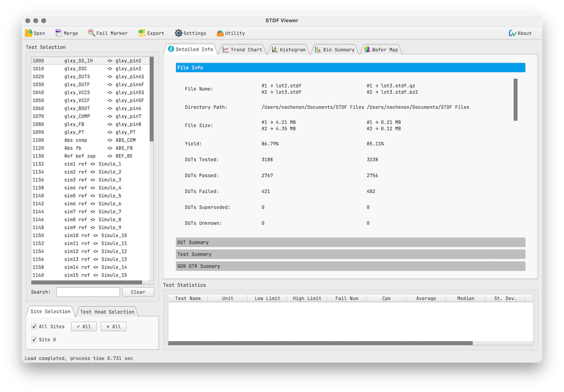The width and height of the screenshot is (564, 392).
Task: Open the Settings toolbar item
Action: click(191, 33)
